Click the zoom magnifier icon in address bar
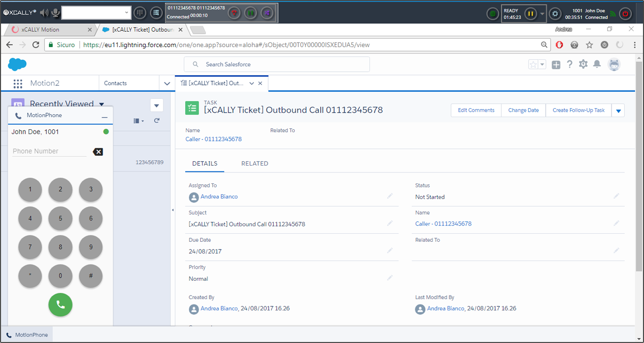644x343 pixels. coord(544,44)
